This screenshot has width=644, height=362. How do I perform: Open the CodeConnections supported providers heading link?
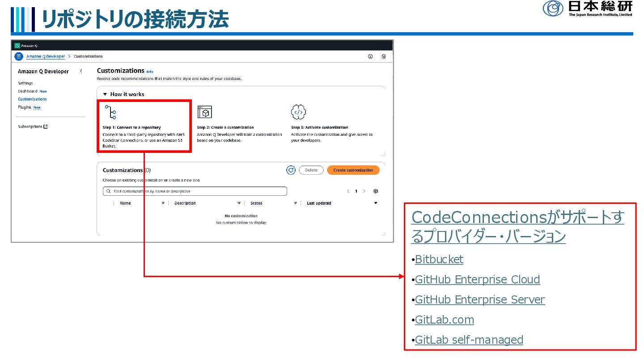tap(517, 227)
